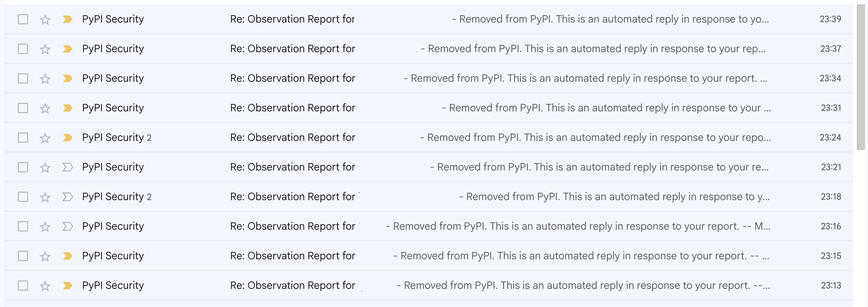Star the email received at 23:37

tap(45, 49)
